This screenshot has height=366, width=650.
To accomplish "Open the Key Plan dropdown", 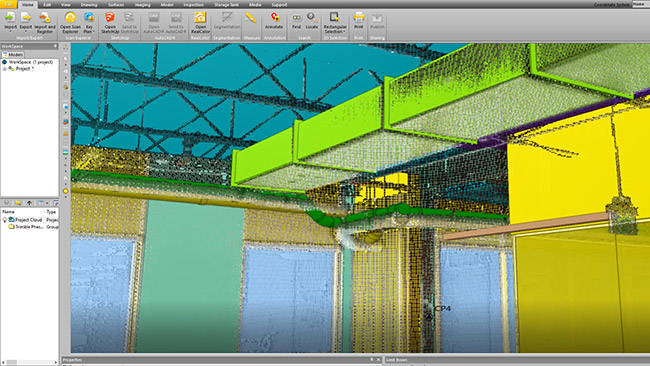I will (x=89, y=22).
